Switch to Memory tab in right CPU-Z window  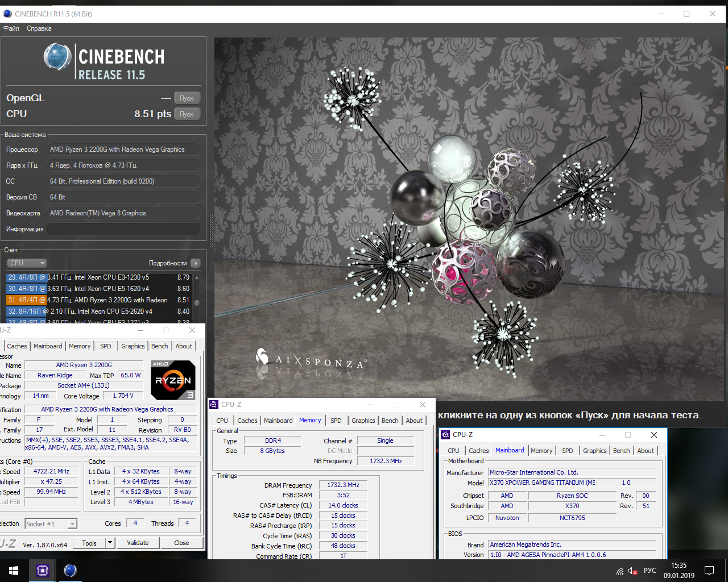541,451
